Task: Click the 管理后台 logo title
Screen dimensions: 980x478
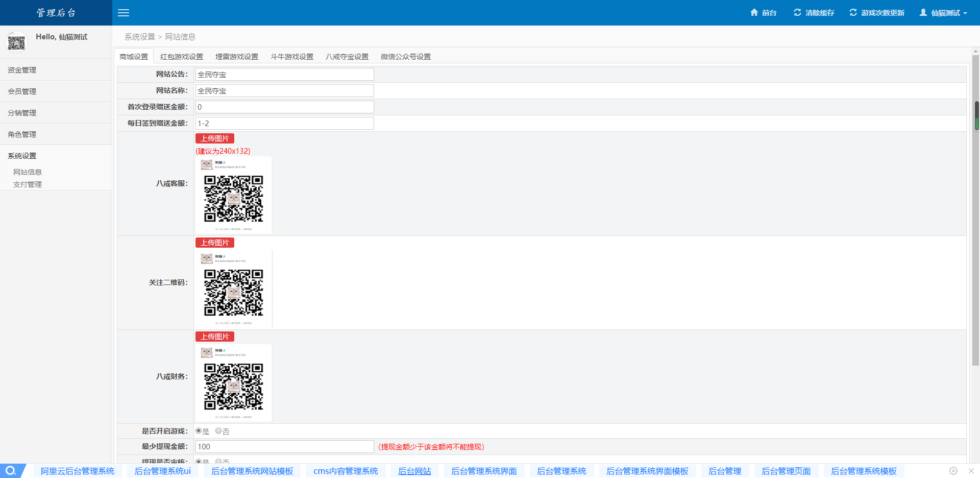Action: pos(56,13)
